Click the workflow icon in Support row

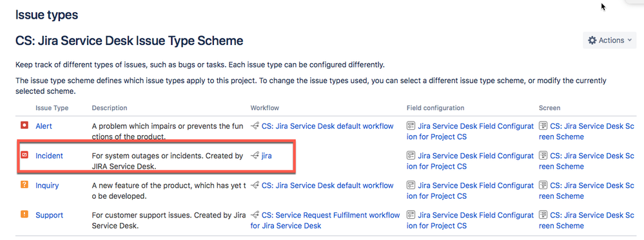pos(255,215)
